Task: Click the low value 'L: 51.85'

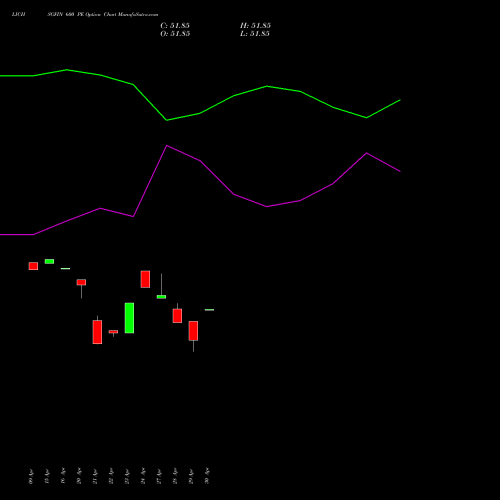Action: point(255,34)
